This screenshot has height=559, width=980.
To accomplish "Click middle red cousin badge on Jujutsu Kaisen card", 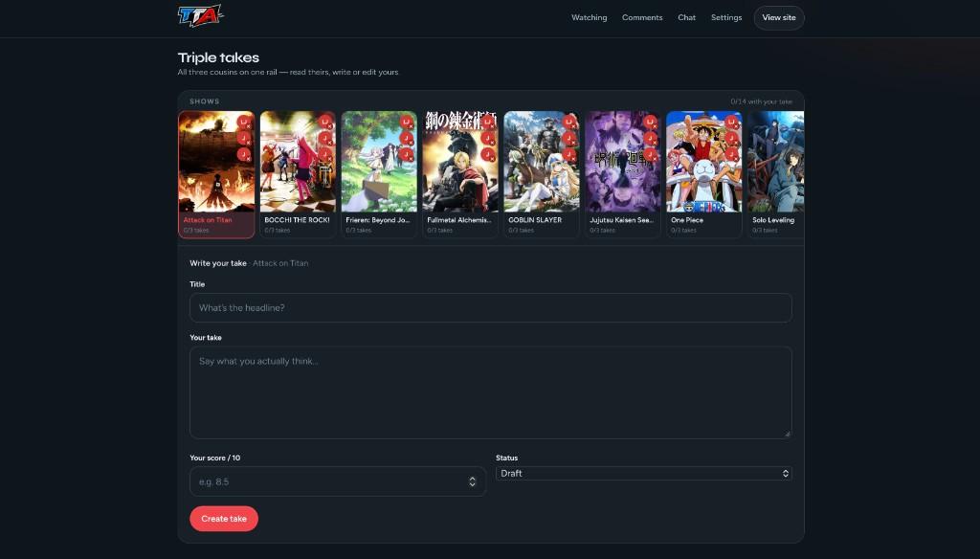I will [x=650, y=138].
